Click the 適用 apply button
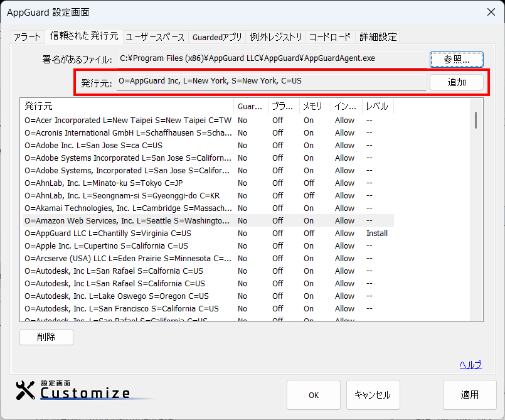Viewport: 505px width, 420px height. pos(469,395)
